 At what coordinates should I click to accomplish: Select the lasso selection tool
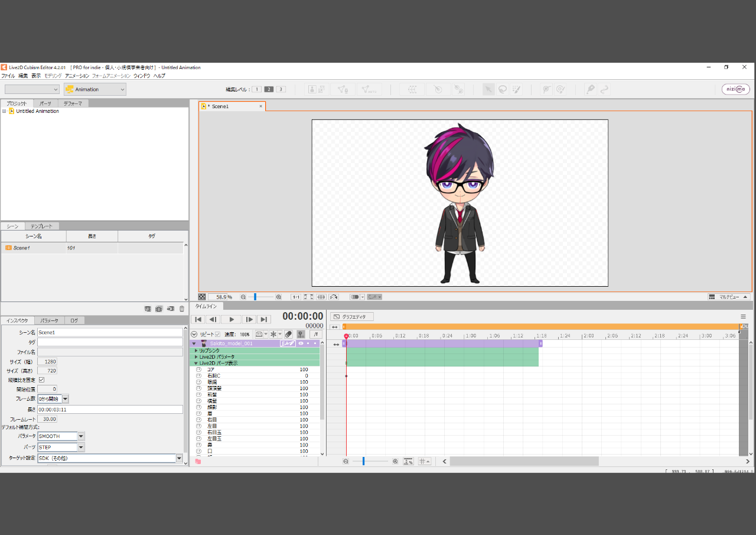[503, 89]
